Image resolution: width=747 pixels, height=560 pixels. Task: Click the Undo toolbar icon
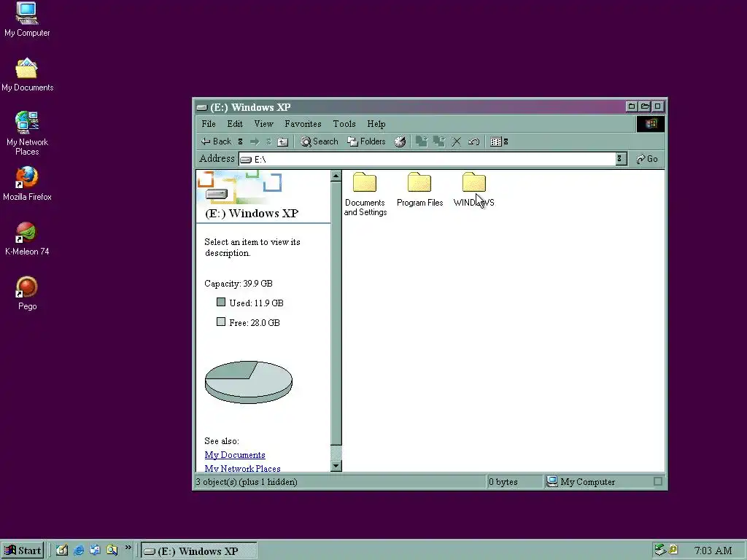pyautogui.click(x=473, y=141)
